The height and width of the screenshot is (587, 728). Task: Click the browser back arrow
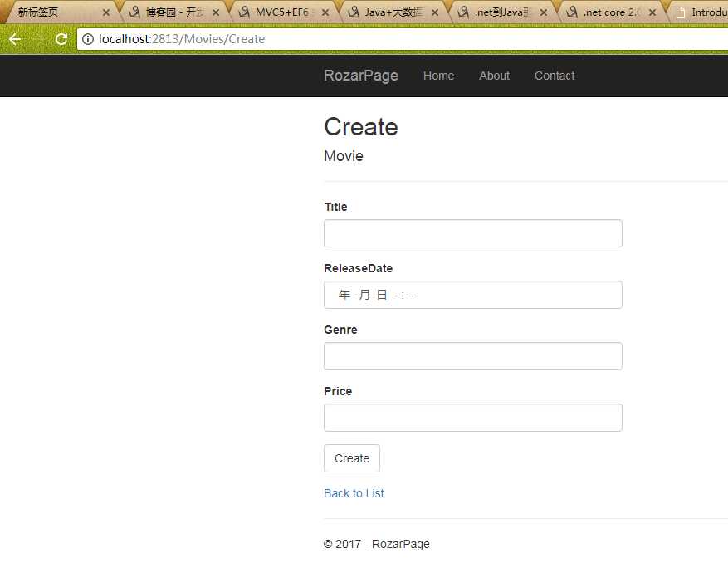(15, 39)
